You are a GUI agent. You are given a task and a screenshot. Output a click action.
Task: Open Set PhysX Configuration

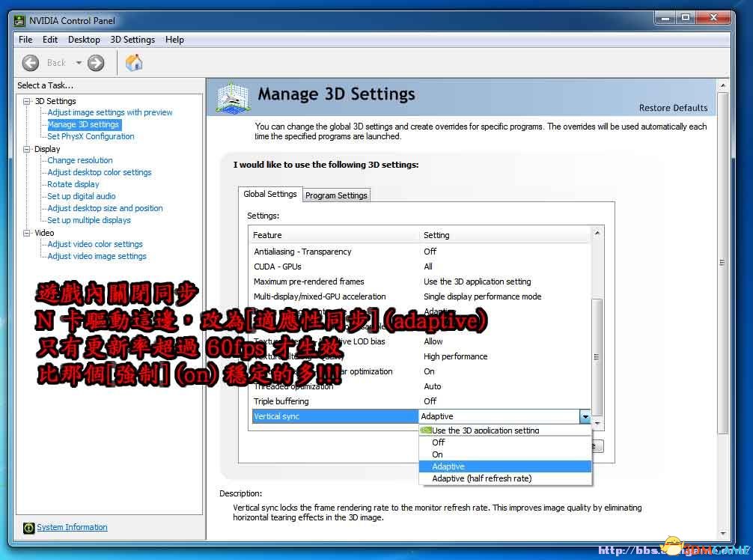pos(91,136)
